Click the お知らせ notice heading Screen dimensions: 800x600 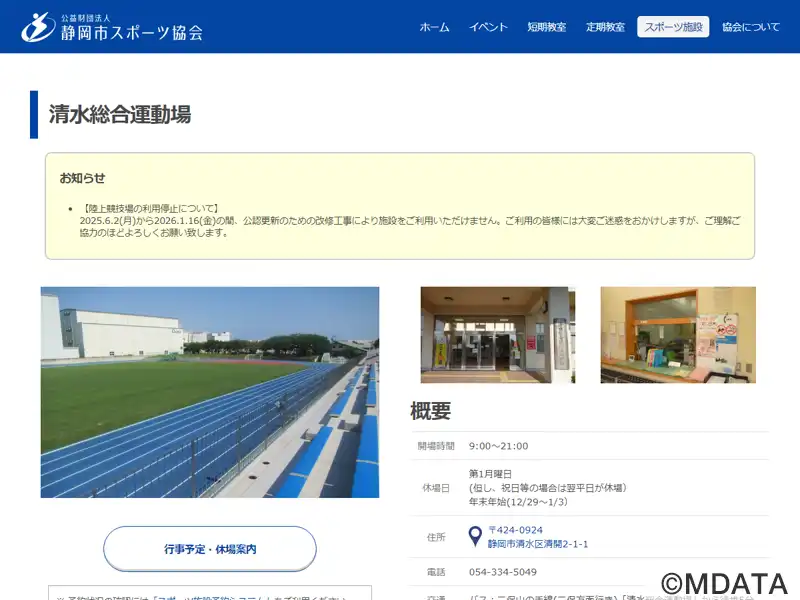pyautogui.click(x=82, y=178)
